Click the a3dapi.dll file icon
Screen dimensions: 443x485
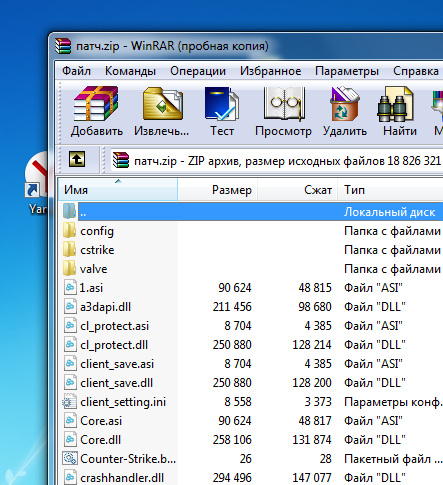tap(70, 306)
